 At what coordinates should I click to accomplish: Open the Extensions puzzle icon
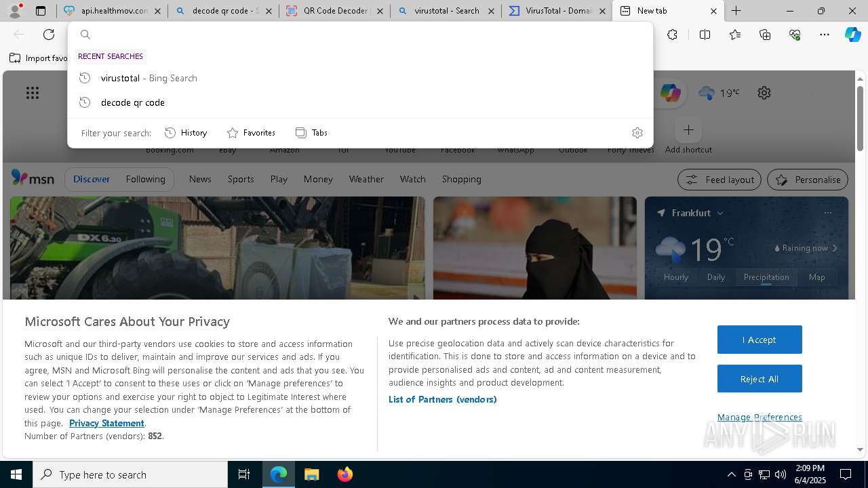point(672,35)
